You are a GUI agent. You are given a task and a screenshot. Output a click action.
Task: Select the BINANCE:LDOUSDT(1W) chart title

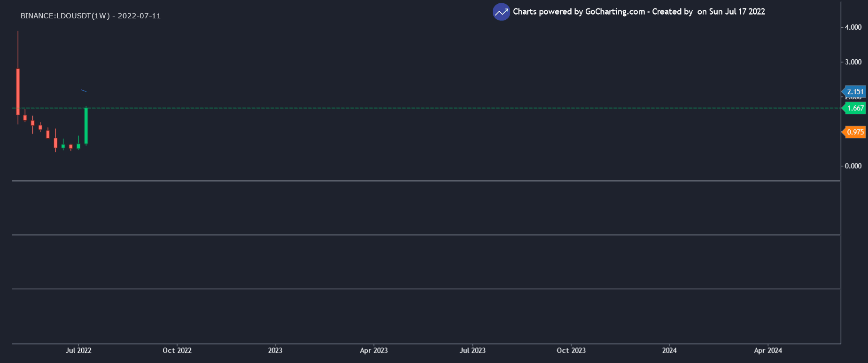91,16
